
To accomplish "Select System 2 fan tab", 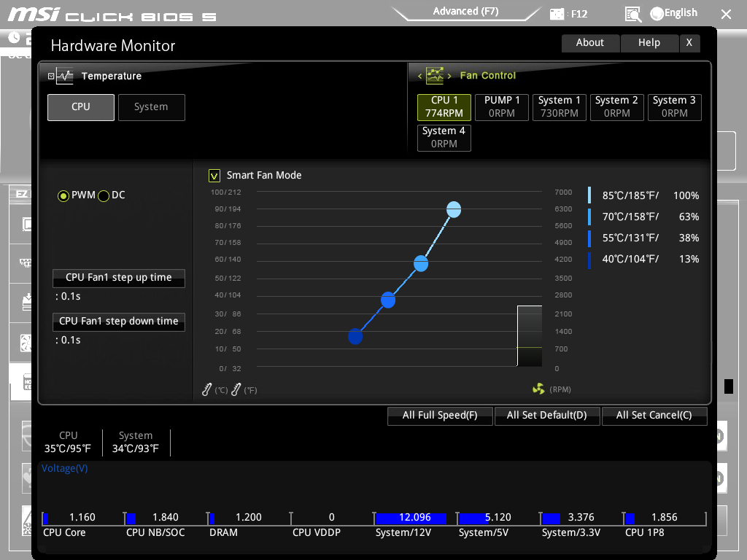I will point(617,107).
